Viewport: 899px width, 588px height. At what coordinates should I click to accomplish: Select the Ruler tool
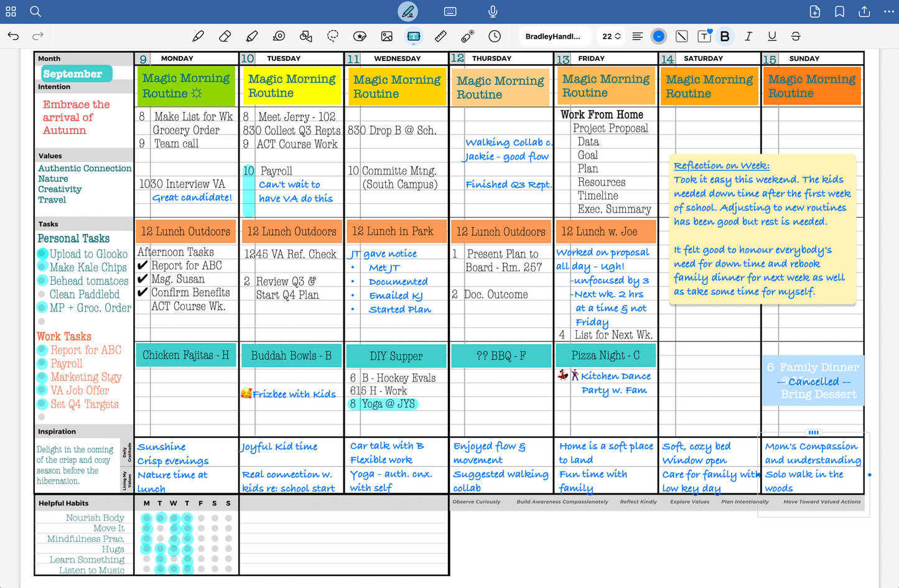click(440, 37)
